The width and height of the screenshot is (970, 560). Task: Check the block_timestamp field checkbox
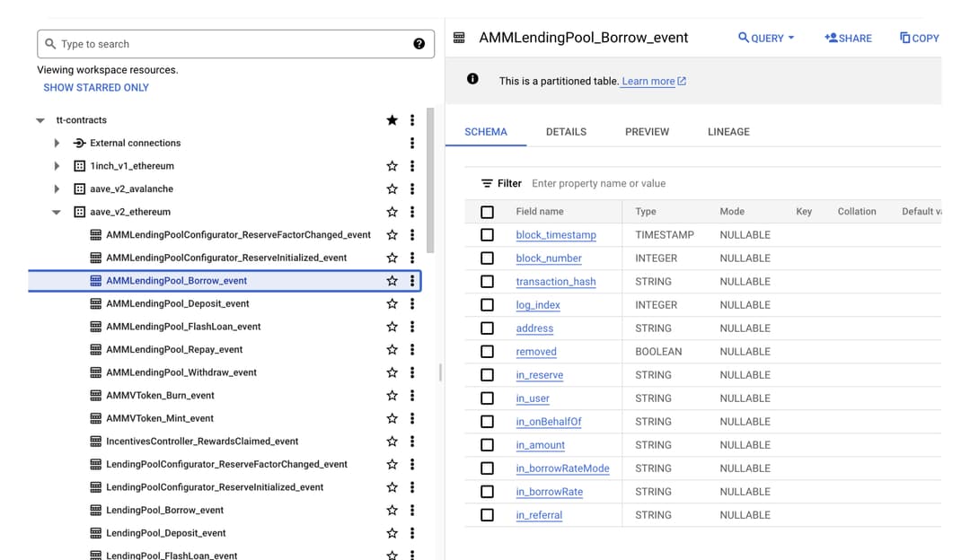[x=487, y=235]
